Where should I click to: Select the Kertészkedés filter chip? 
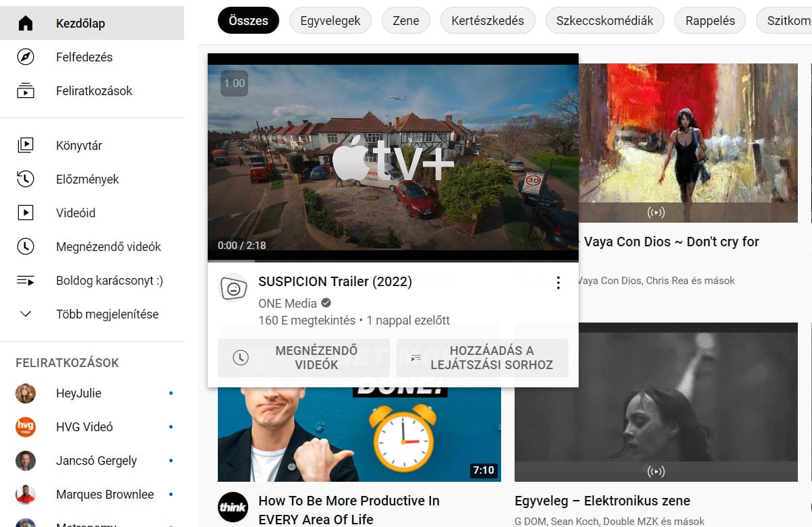pyautogui.click(x=488, y=20)
